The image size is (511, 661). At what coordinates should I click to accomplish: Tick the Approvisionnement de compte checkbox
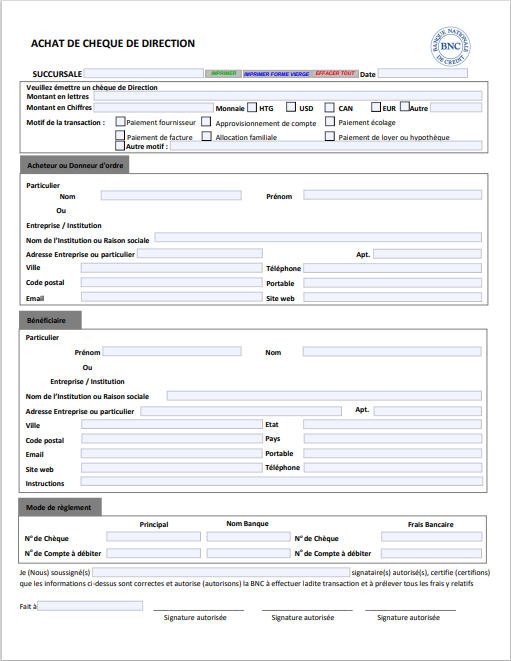click(x=206, y=121)
